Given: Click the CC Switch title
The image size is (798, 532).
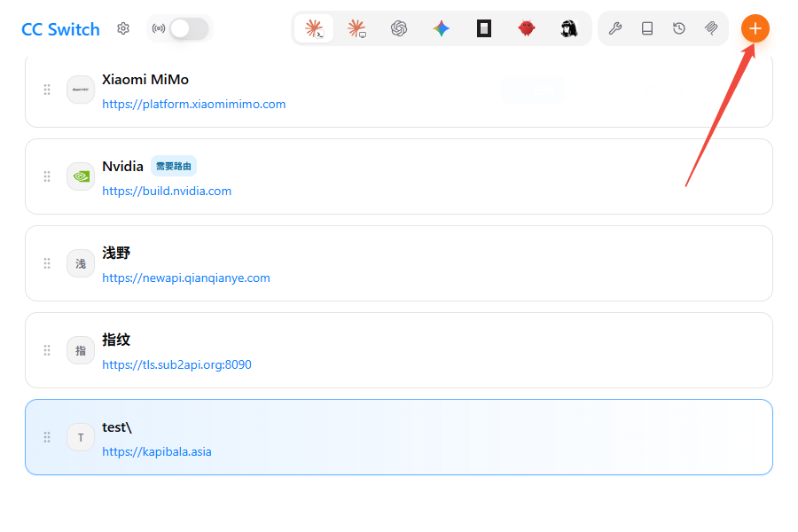Looking at the screenshot, I should click(60, 29).
